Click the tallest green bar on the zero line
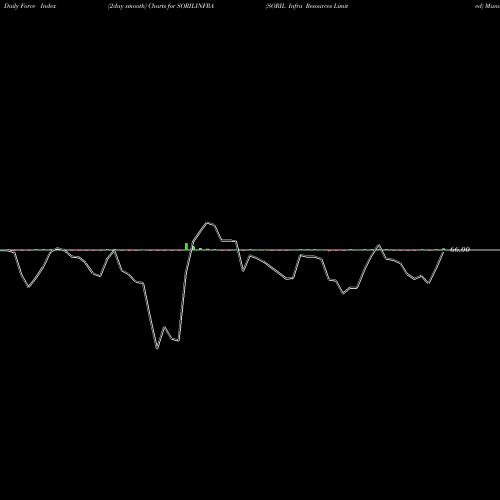The height and width of the screenshot is (500, 500). (x=186, y=246)
